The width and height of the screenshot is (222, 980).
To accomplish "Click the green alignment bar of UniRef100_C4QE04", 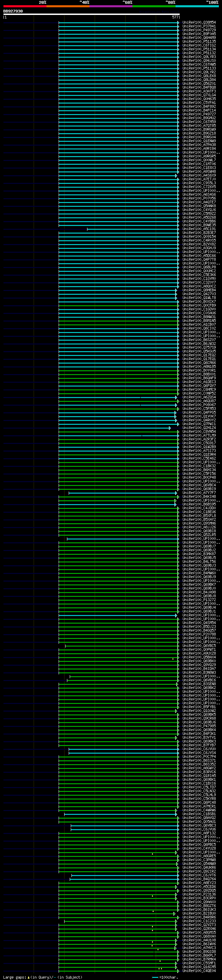I will [118, 971].
